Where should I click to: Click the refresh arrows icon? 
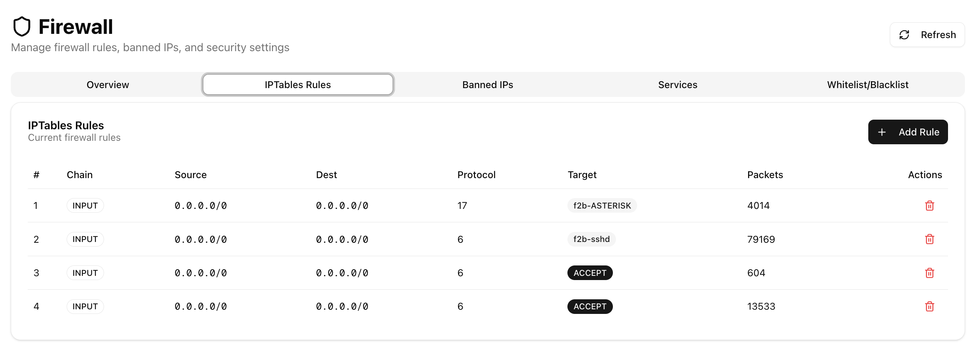(x=904, y=35)
